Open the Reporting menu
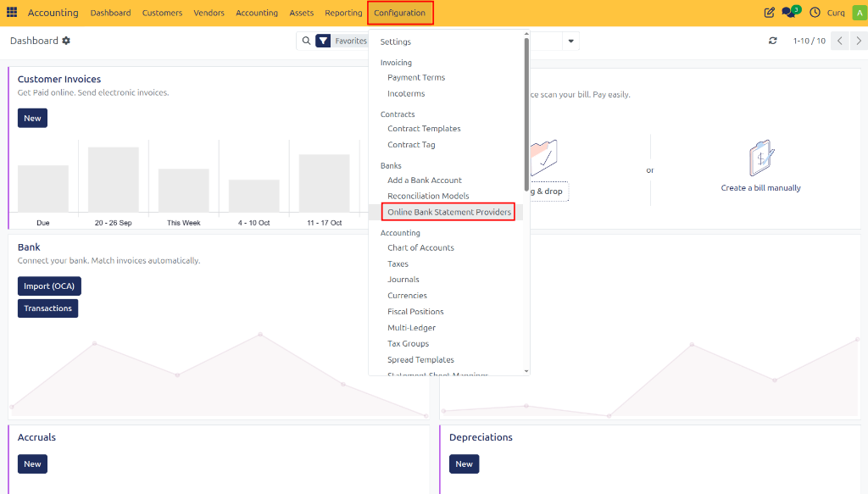This screenshot has height=494, width=868. pos(343,12)
